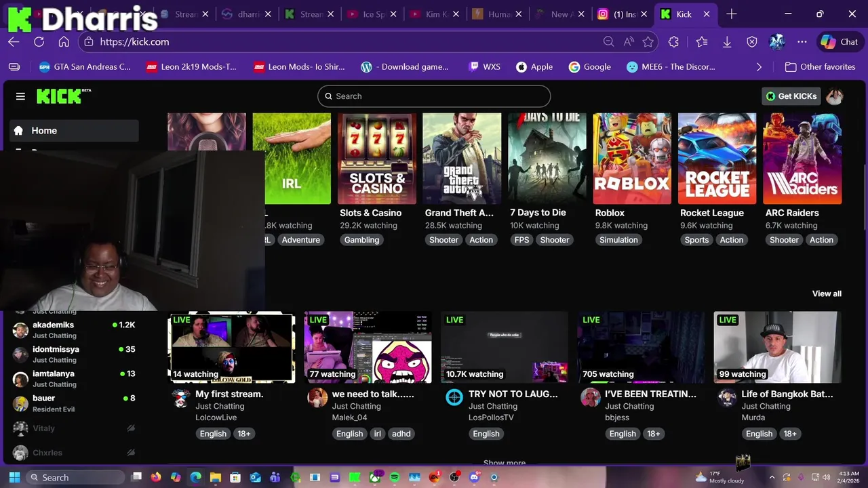Open Google bookmark

click(x=589, y=67)
